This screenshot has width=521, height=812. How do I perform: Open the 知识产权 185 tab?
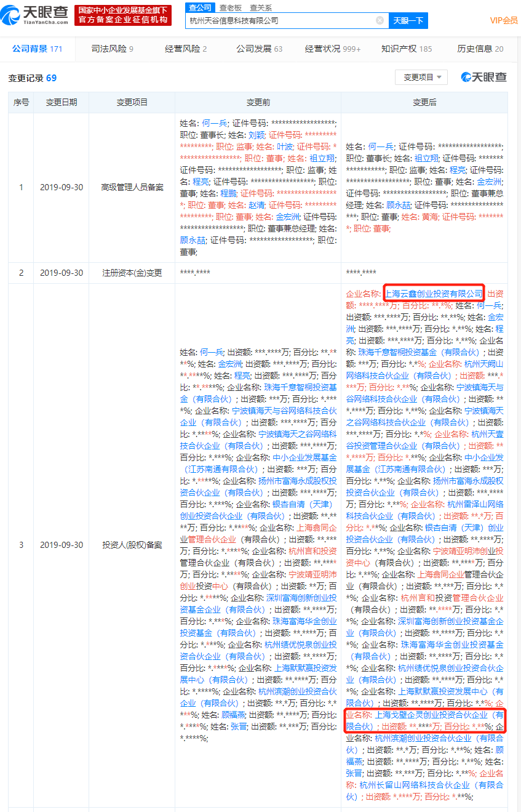pos(407,49)
